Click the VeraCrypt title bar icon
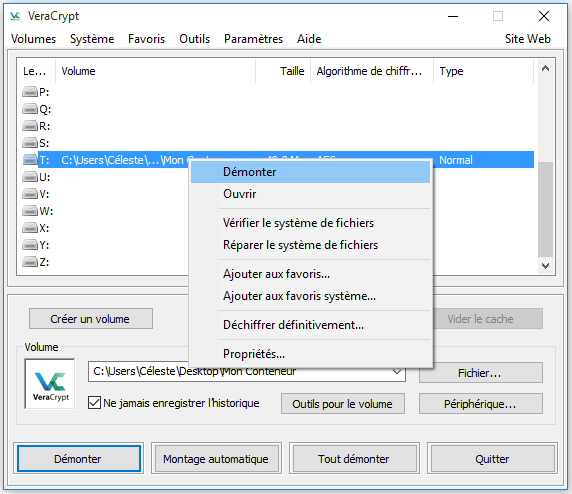 [15, 16]
